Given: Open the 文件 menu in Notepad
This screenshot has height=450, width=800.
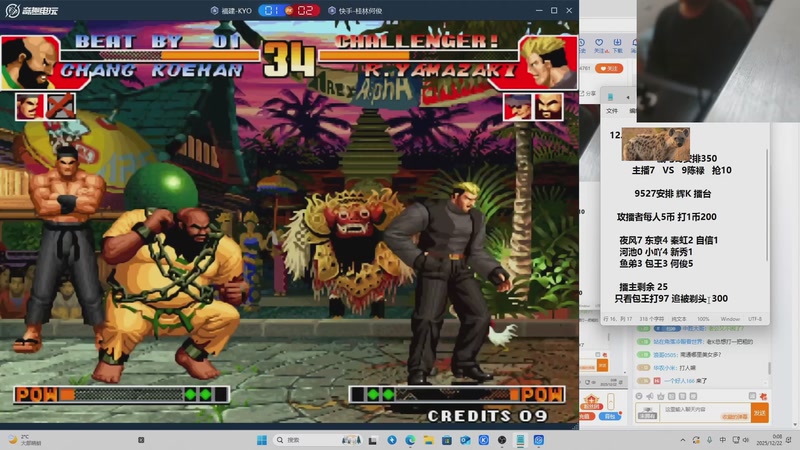Looking at the screenshot, I should click(x=612, y=111).
